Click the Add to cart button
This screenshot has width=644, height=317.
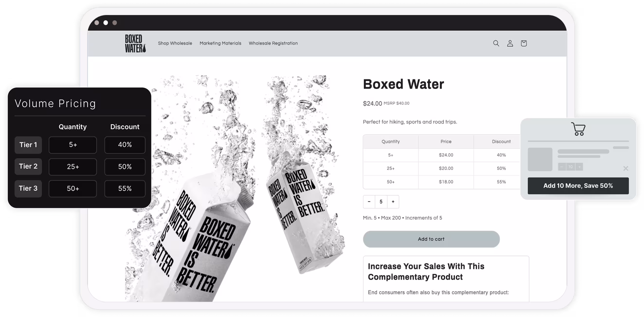431,239
